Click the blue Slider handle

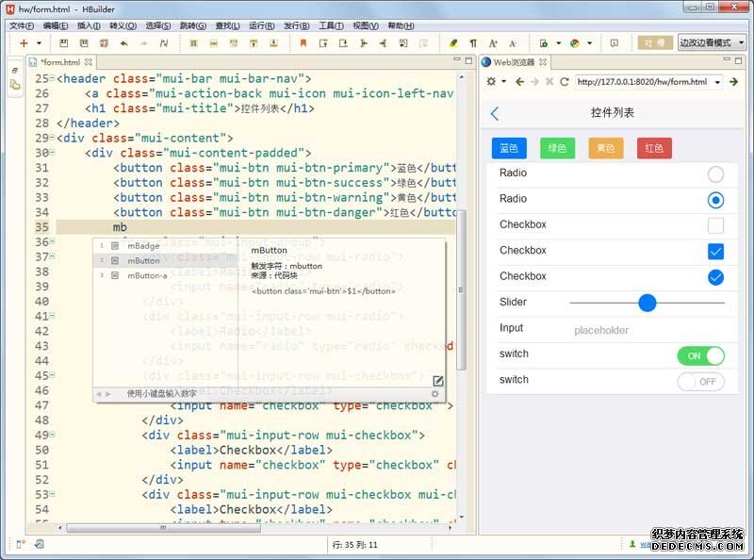click(x=647, y=303)
